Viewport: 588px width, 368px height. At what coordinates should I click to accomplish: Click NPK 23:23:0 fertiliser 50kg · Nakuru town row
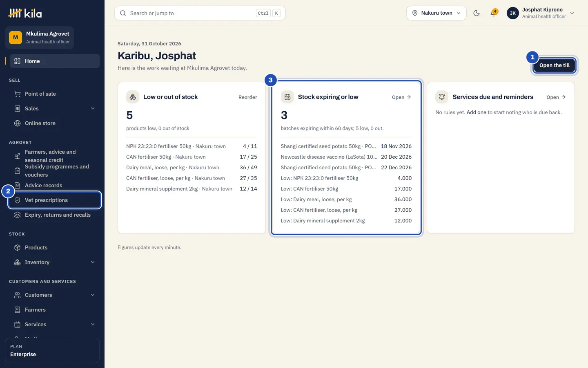click(192, 146)
